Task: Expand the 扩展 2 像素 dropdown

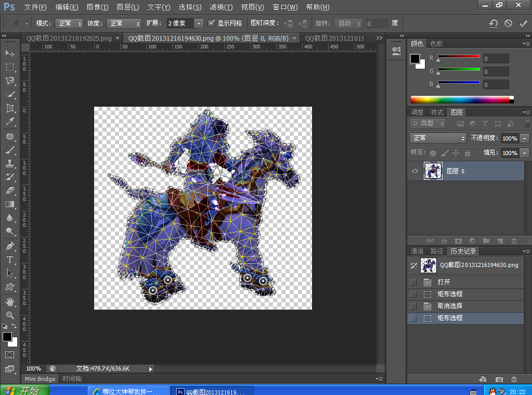Action: click(199, 23)
